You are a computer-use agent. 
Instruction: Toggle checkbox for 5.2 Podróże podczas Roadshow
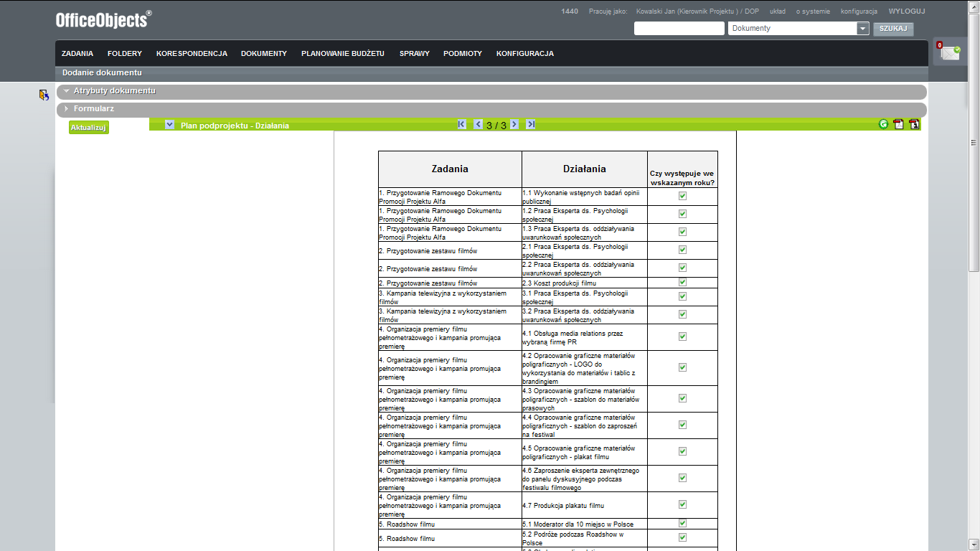point(682,537)
